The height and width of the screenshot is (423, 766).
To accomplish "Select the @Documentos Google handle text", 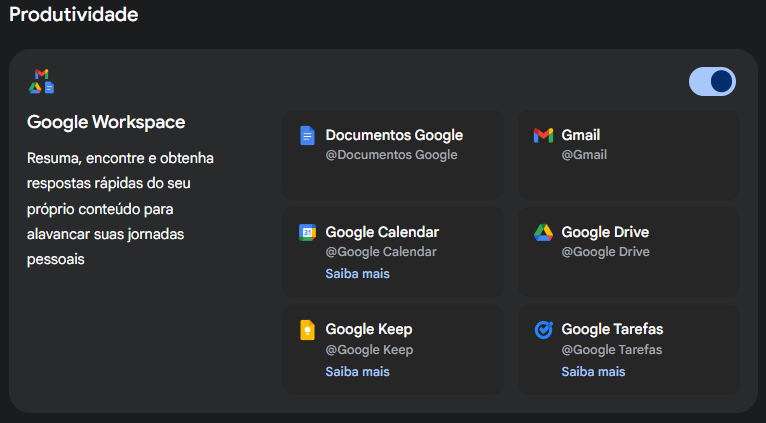I will pos(391,155).
